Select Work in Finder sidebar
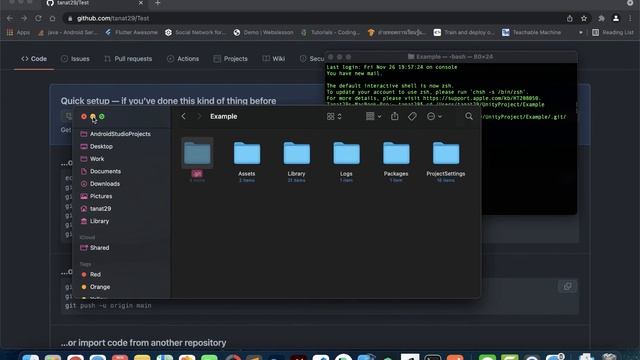 pyautogui.click(x=92, y=159)
